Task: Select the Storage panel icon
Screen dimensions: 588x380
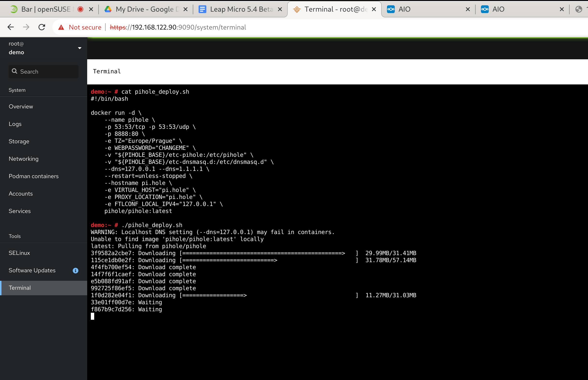Action: pos(19,141)
